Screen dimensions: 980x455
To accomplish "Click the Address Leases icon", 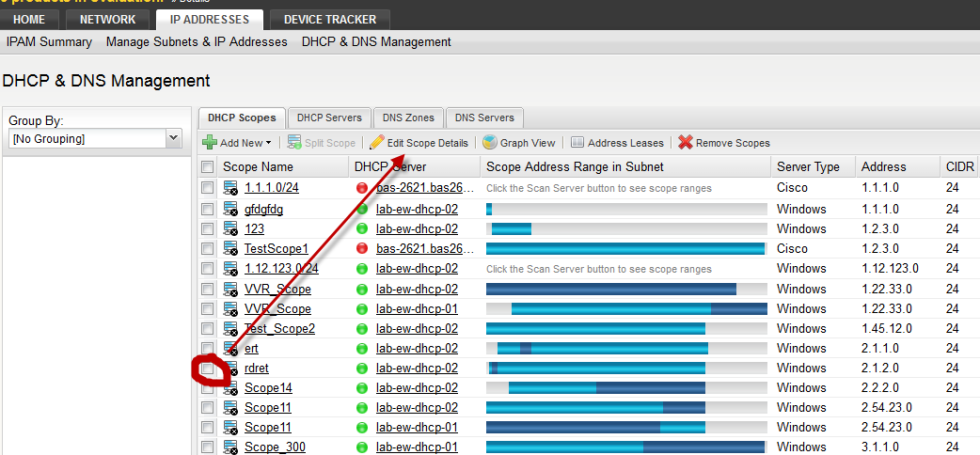I will click(x=577, y=143).
